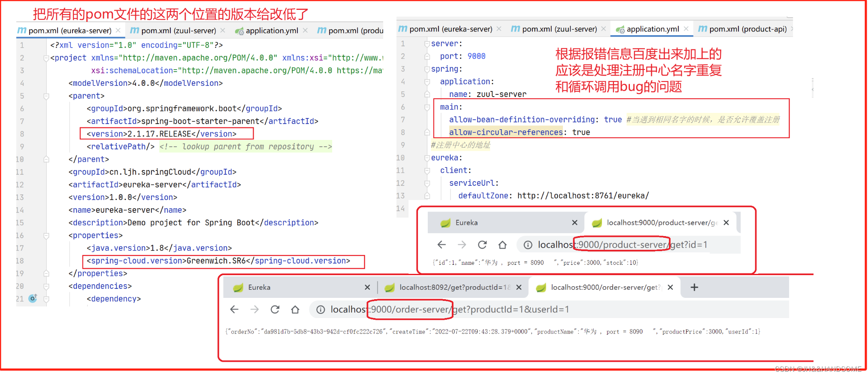Open pom.xml (zuul-server) tab in left editor

[178, 30]
